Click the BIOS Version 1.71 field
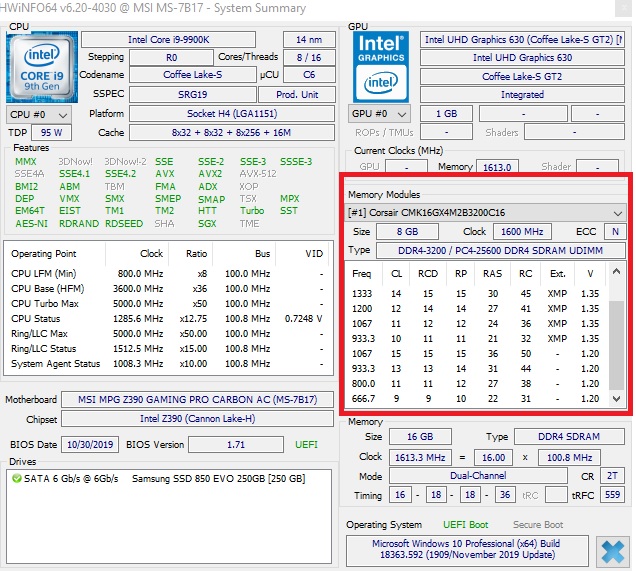 point(236,445)
